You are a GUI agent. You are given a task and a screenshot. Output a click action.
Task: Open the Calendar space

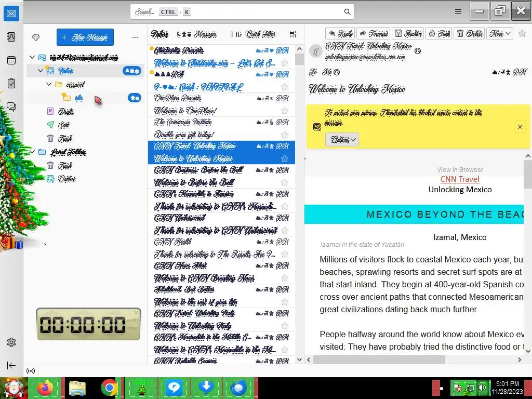[x=11, y=60]
